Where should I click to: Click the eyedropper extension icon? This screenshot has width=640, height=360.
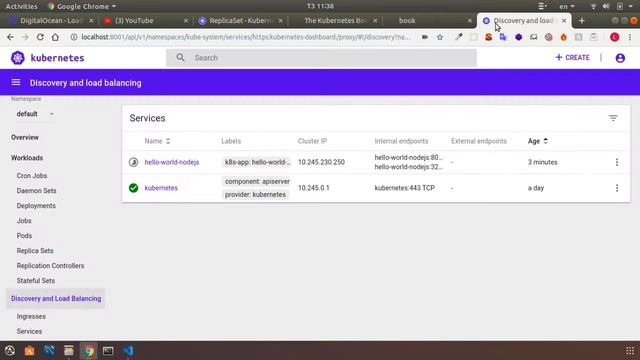coord(458,37)
